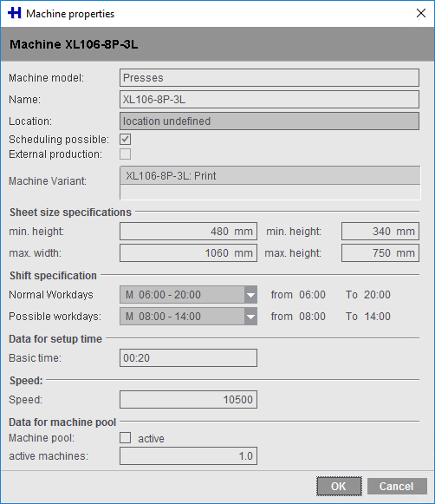Select the XL106-8P-3L: Print machine variant row

(270, 175)
